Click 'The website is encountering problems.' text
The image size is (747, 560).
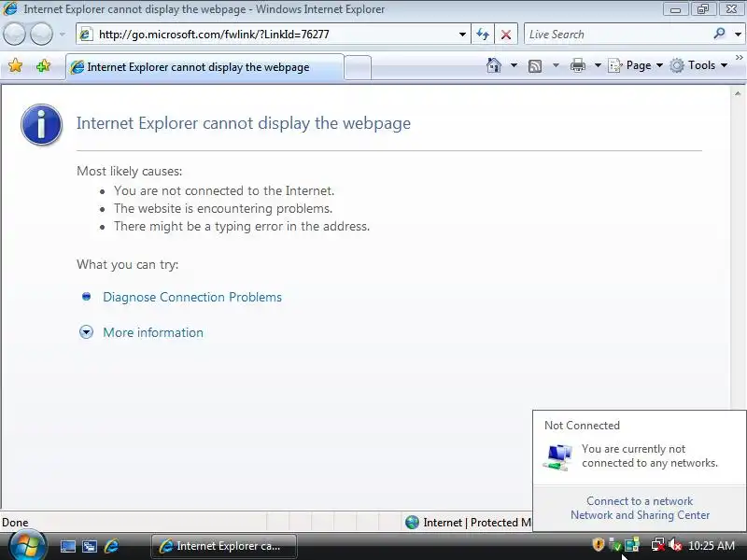coord(223,208)
